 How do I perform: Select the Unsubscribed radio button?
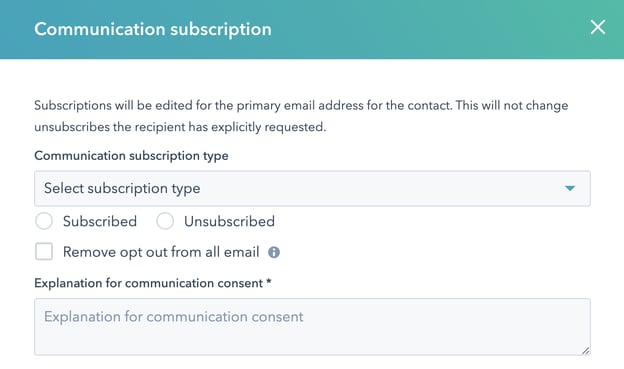click(165, 221)
